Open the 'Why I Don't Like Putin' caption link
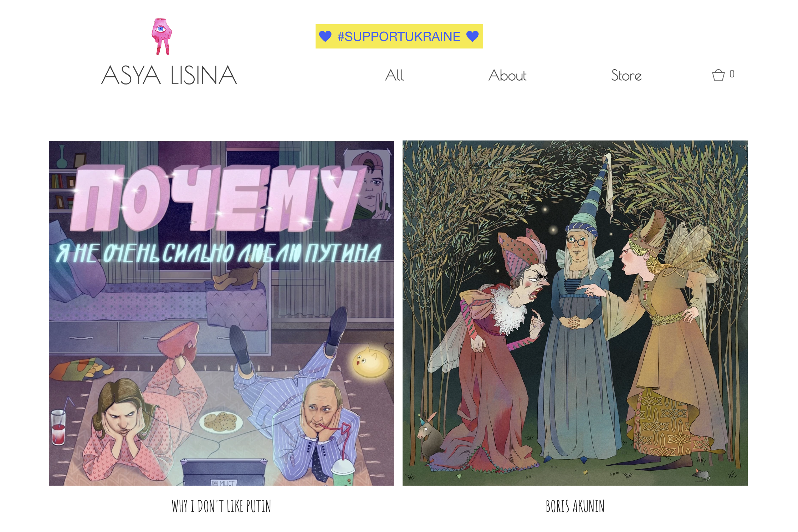This screenshot has width=798, height=532. tap(221, 506)
